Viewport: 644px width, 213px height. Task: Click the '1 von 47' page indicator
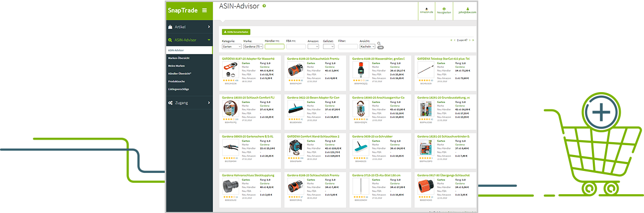462,40
